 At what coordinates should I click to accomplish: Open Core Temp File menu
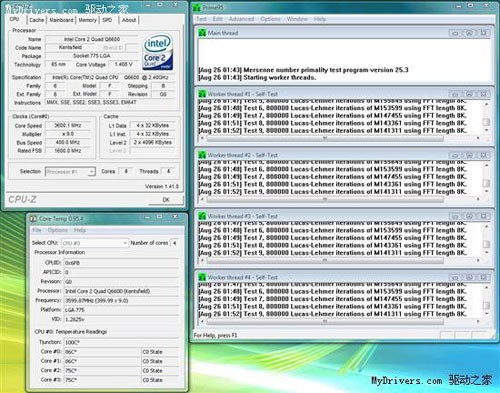point(37,230)
